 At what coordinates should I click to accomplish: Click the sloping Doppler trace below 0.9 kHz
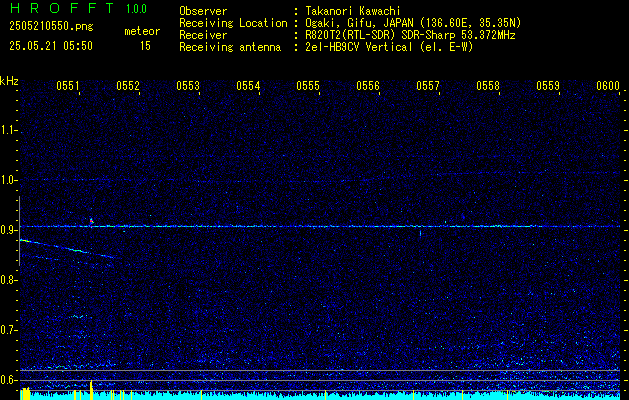pyautogui.click(x=70, y=248)
